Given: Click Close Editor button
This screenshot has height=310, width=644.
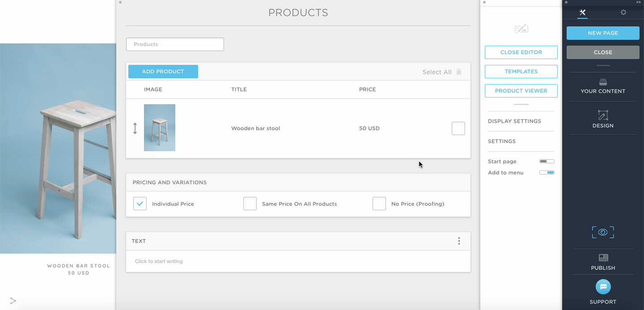Looking at the screenshot, I should pyautogui.click(x=521, y=52).
